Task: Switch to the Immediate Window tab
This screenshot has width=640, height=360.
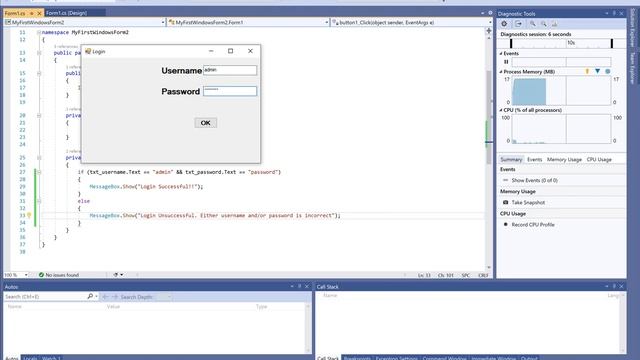Action: [x=493, y=358]
